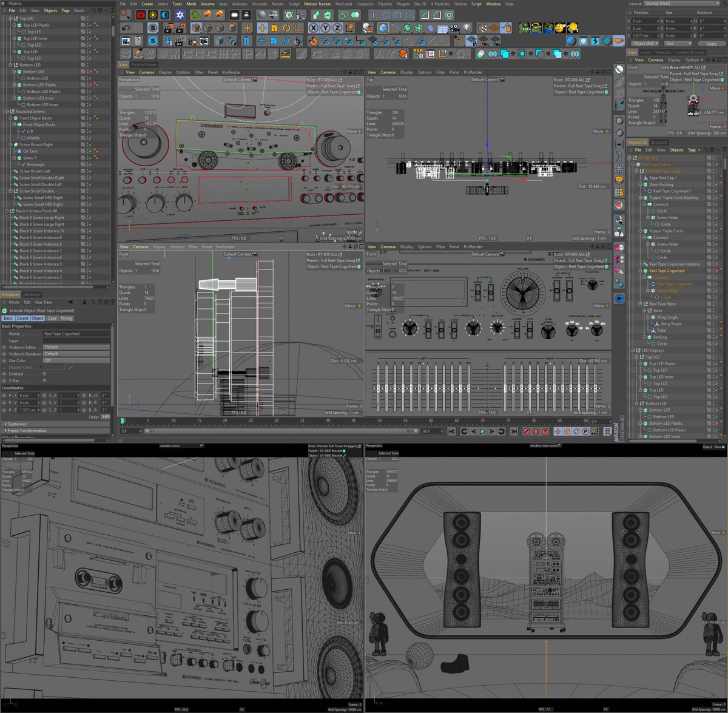
Task: Open the Visible in Renderer dropdown
Action: (x=76, y=354)
